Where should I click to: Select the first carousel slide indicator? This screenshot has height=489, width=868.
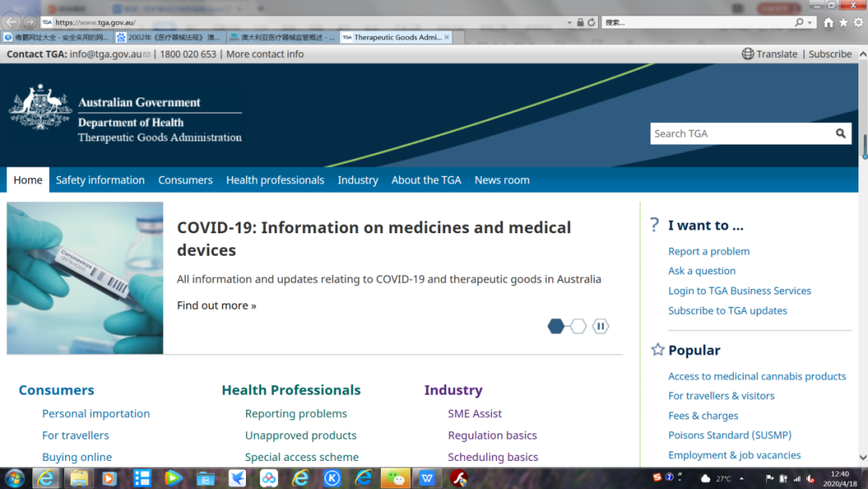tap(556, 326)
